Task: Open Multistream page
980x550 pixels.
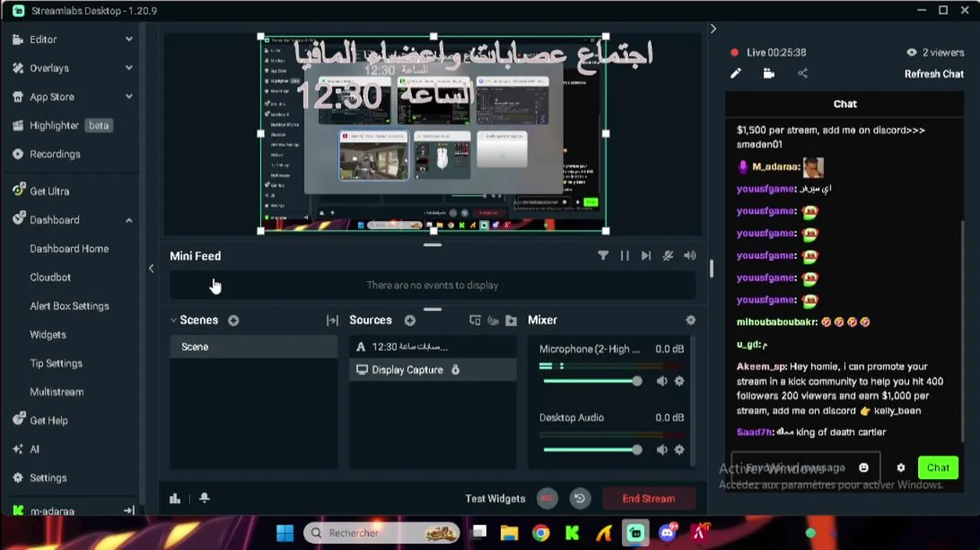Action: pos(56,392)
